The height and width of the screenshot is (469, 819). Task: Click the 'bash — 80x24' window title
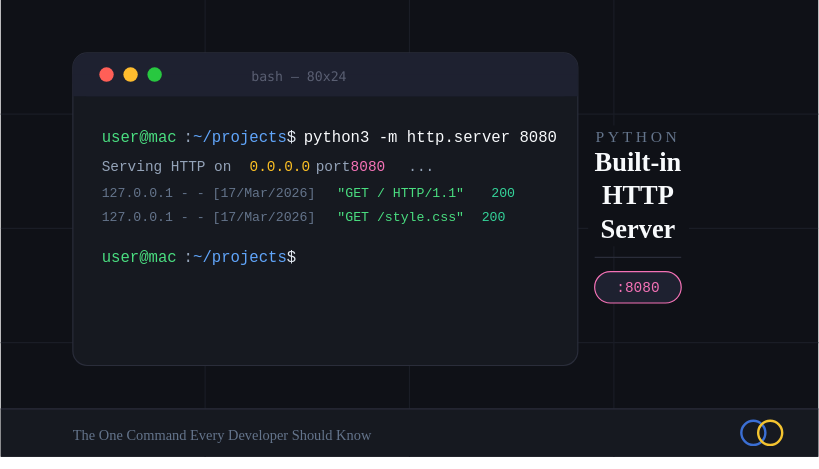(x=299, y=77)
